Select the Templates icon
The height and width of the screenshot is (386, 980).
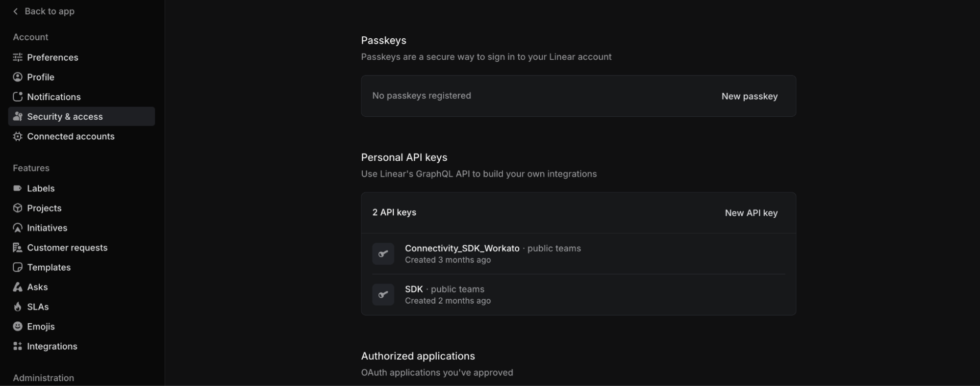[x=18, y=267]
